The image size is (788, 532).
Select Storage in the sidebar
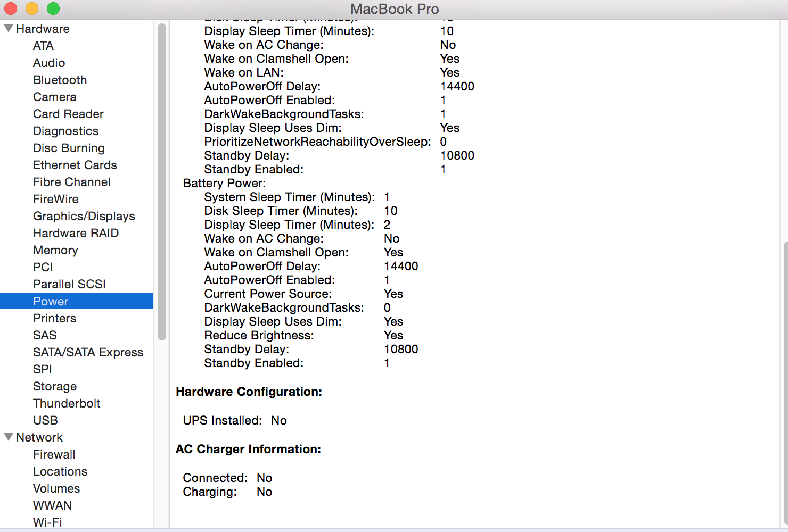pos(55,386)
